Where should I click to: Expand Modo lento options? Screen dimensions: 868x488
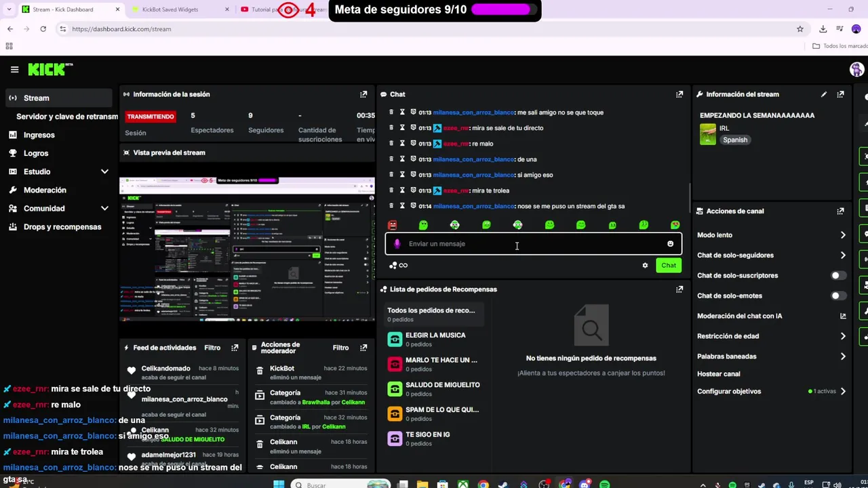tap(843, 235)
